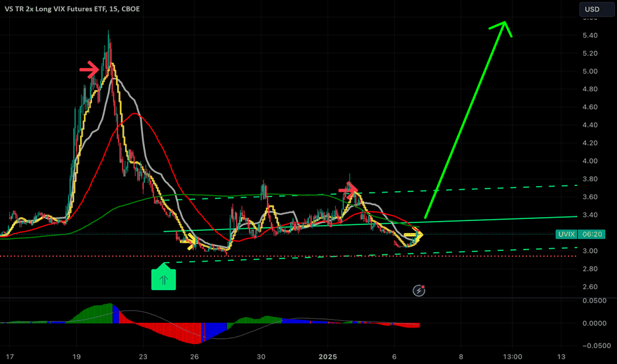Viewport: 617px width, 364px height.
Task: Click the 0.0000 indicator scale label
Action: pyautogui.click(x=594, y=323)
